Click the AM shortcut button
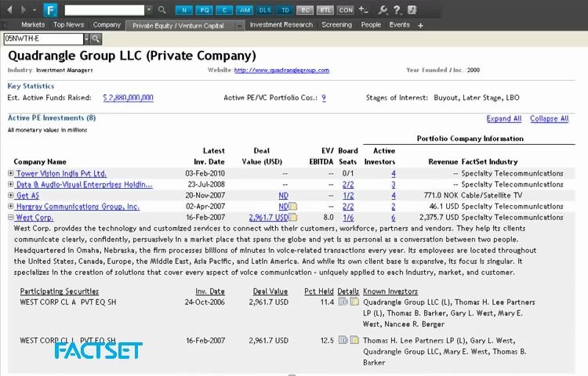Screen dimensions: 588x376 [245, 10]
